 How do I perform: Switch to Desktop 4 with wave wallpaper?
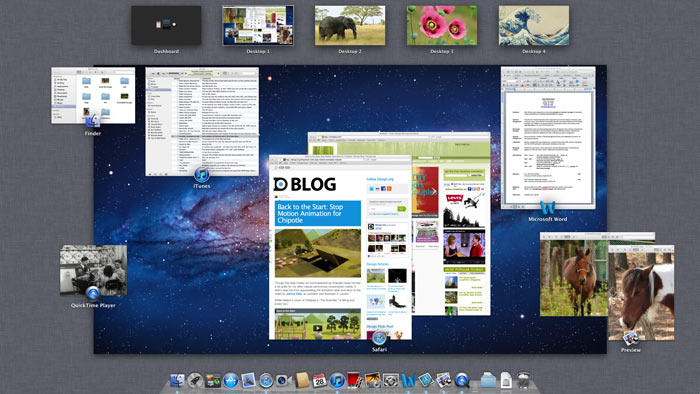534,25
